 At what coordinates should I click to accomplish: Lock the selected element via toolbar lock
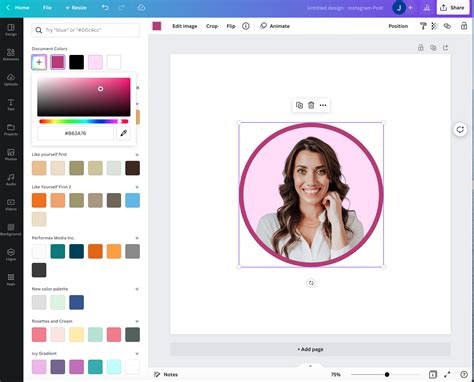(464, 26)
